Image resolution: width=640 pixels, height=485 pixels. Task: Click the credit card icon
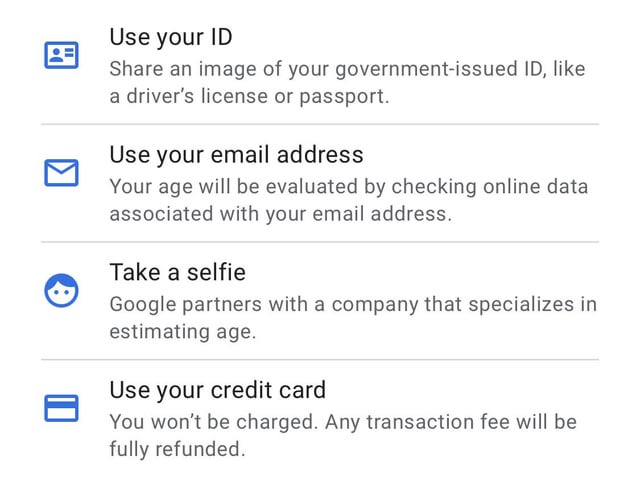tap(61, 408)
